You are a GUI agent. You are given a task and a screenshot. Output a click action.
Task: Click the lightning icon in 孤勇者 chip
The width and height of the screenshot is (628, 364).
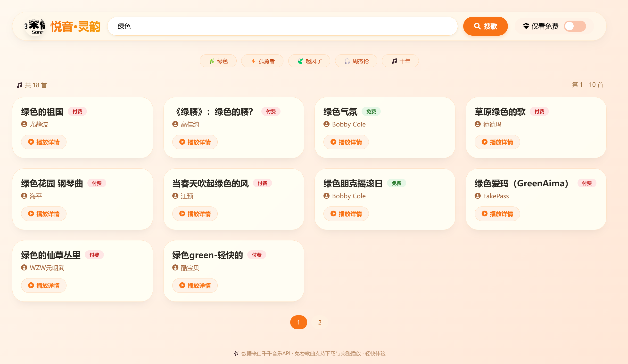tap(253, 61)
